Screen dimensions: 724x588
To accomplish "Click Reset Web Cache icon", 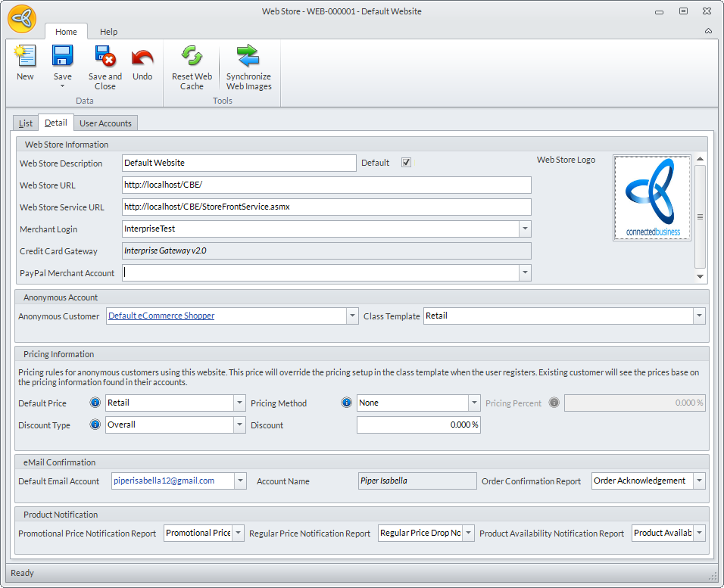I will tap(192, 57).
